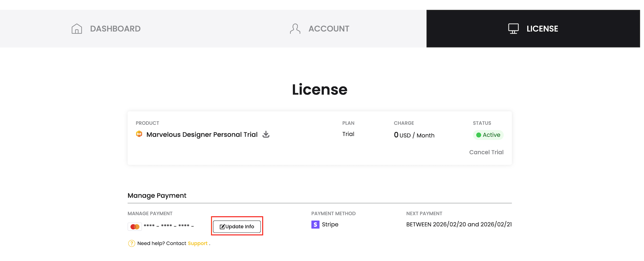Image resolution: width=644 pixels, height=261 pixels.
Task: Click the Account person icon
Action: [x=295, y=29]
